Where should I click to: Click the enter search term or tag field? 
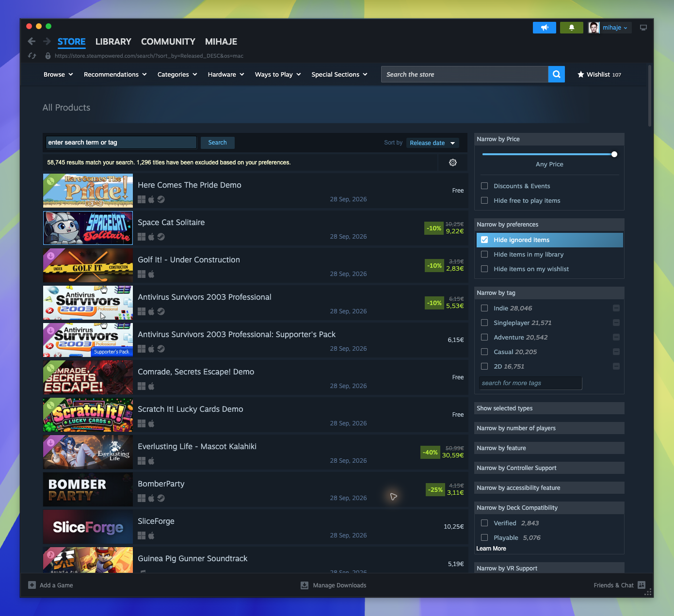[x=121, y=142]
